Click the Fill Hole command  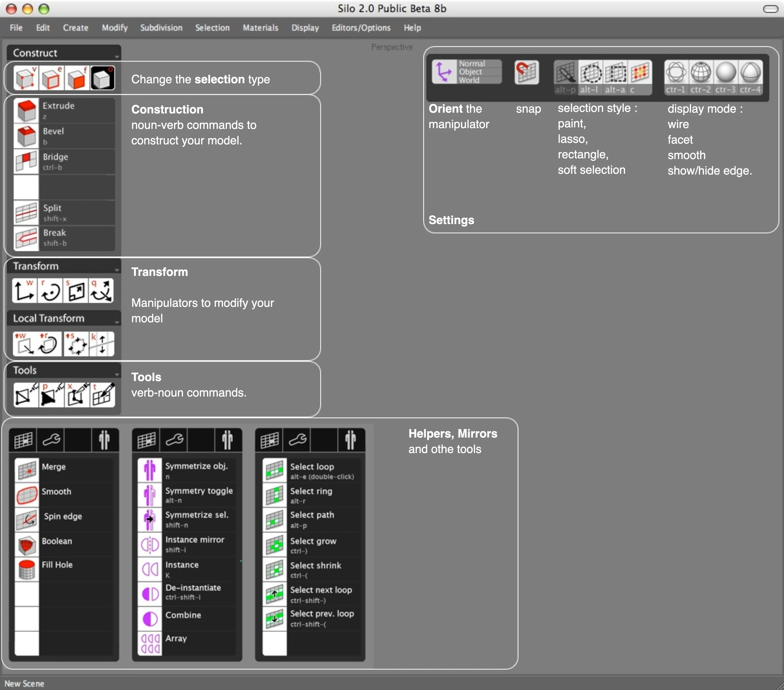(x=57, y=565)
